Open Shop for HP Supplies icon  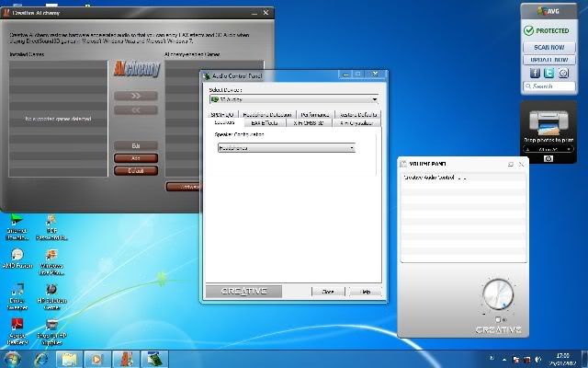coord(51,332)
